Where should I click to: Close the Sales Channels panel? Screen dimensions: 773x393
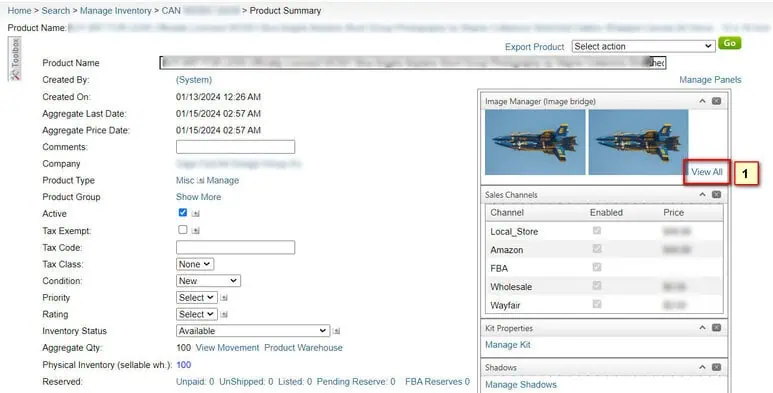716,195
